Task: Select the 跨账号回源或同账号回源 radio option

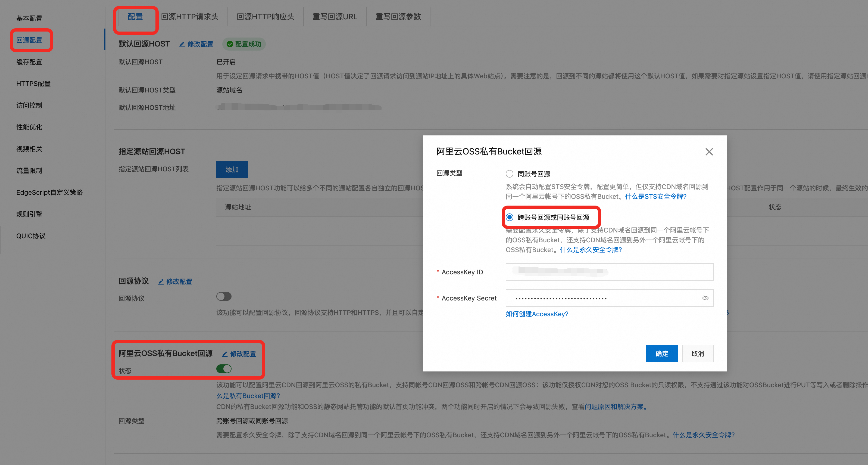Action: (509, 217)
